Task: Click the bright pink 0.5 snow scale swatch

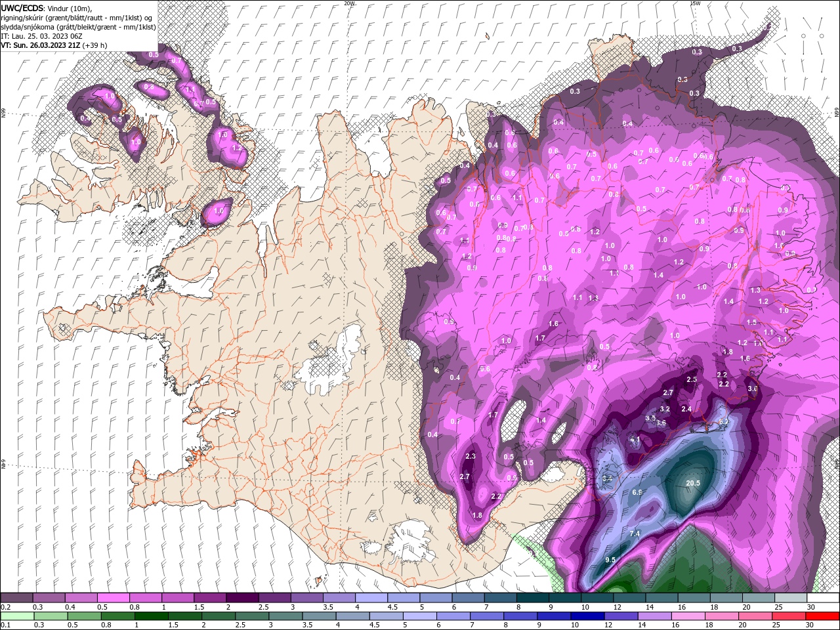Action: tap(113, 598)
